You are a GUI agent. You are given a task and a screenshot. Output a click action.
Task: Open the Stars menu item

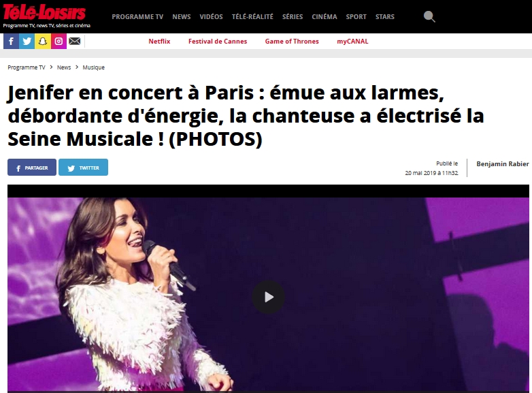(385, 16)
